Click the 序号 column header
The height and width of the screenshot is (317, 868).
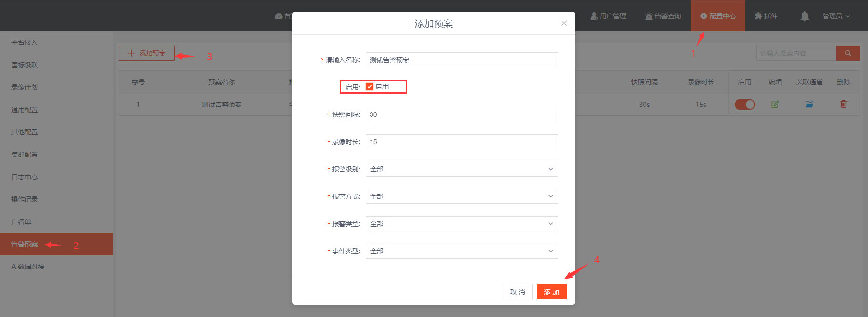[138, 82]
